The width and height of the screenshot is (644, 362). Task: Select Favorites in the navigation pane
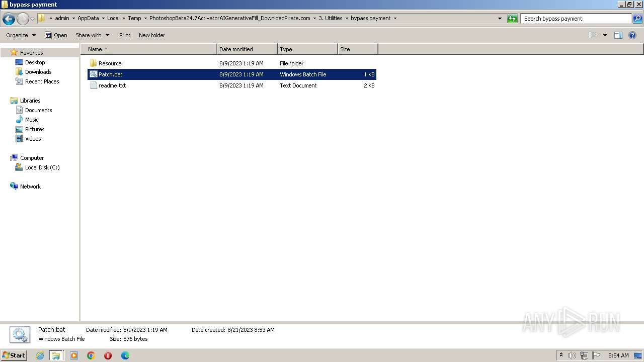(31, 53)
